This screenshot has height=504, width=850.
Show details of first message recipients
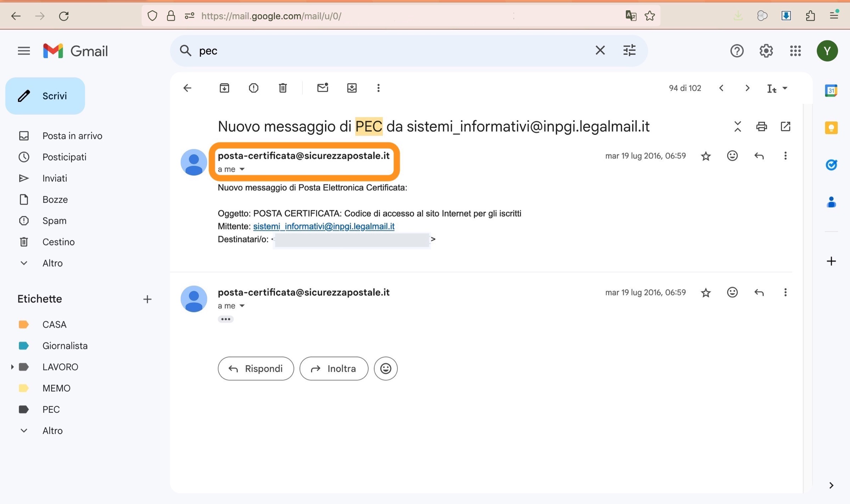click(x=242, y=169)
